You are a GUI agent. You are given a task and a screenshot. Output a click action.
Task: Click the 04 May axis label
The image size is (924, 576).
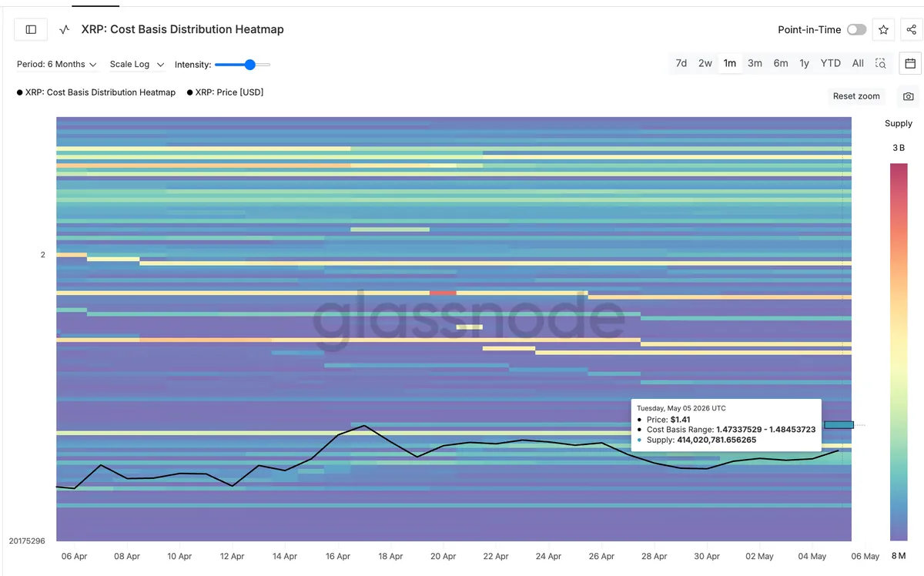tap(812, 556)
